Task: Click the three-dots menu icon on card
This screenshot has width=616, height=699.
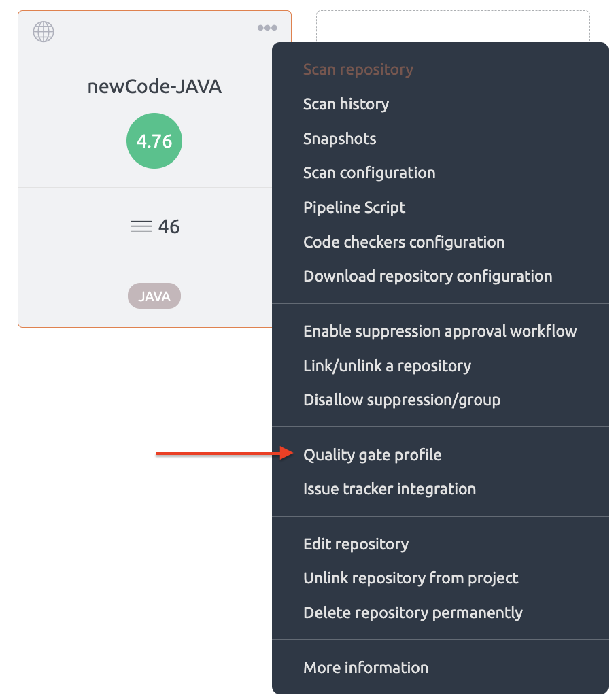Action: 267,28
